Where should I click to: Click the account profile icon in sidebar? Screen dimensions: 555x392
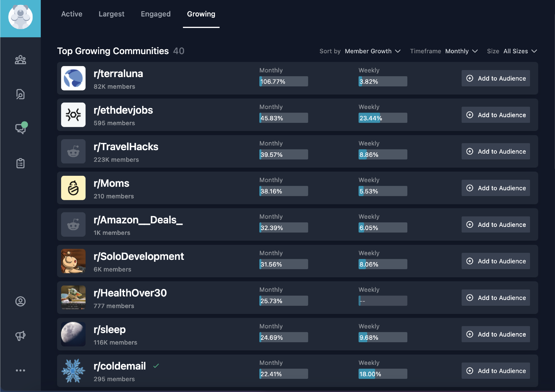[20, 301]
